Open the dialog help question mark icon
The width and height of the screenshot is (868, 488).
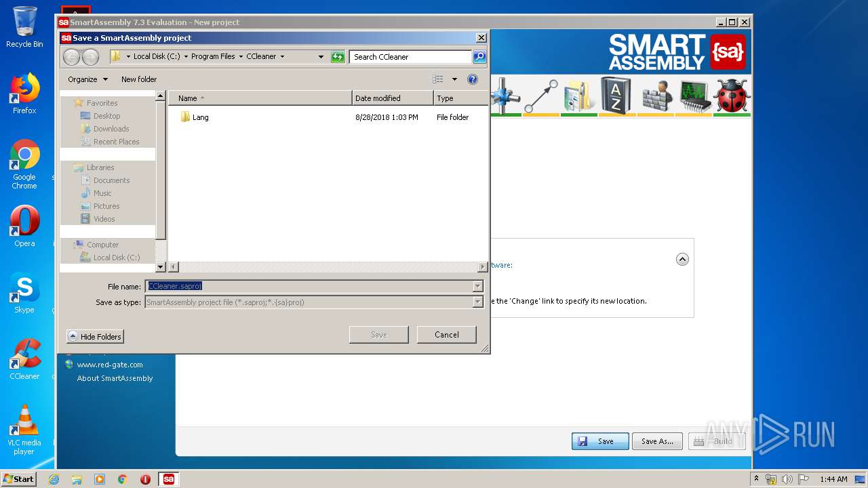[473, 79]
